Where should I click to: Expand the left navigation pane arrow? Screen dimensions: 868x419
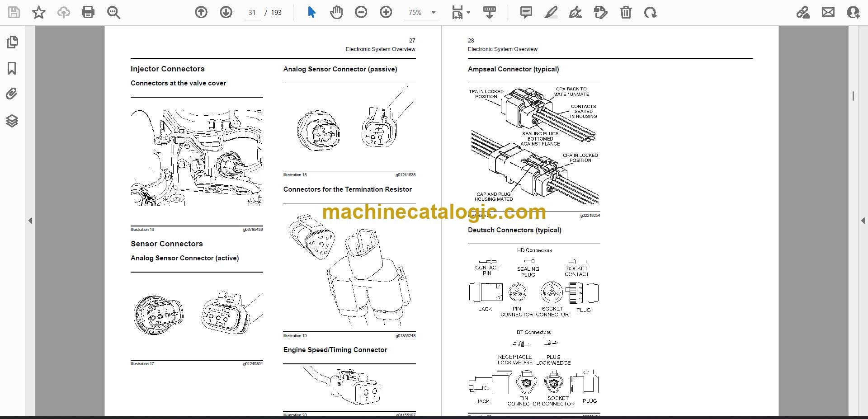pyautogui.click(x=30, y=221)
